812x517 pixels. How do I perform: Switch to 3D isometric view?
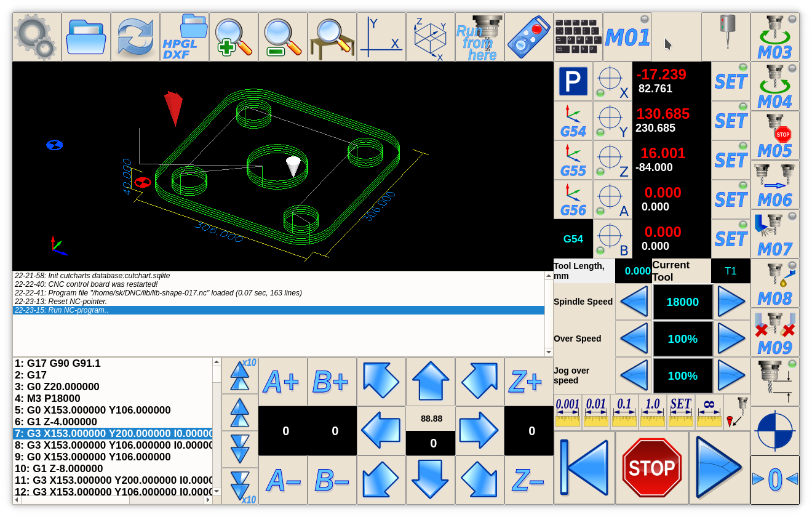431,37
